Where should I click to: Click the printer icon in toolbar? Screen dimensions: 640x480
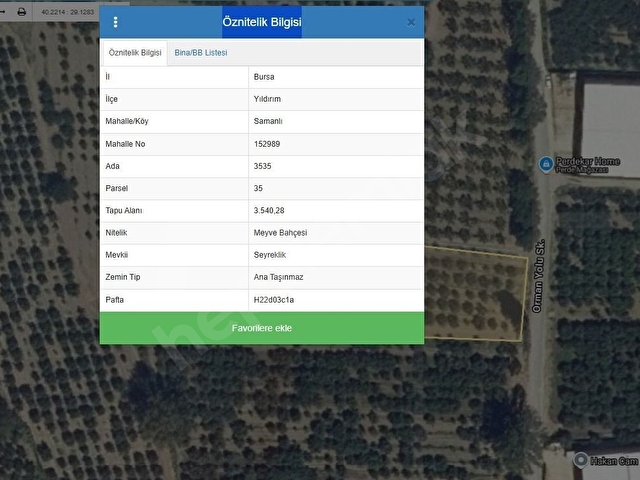pyautogui.click(x=22, y=12)
